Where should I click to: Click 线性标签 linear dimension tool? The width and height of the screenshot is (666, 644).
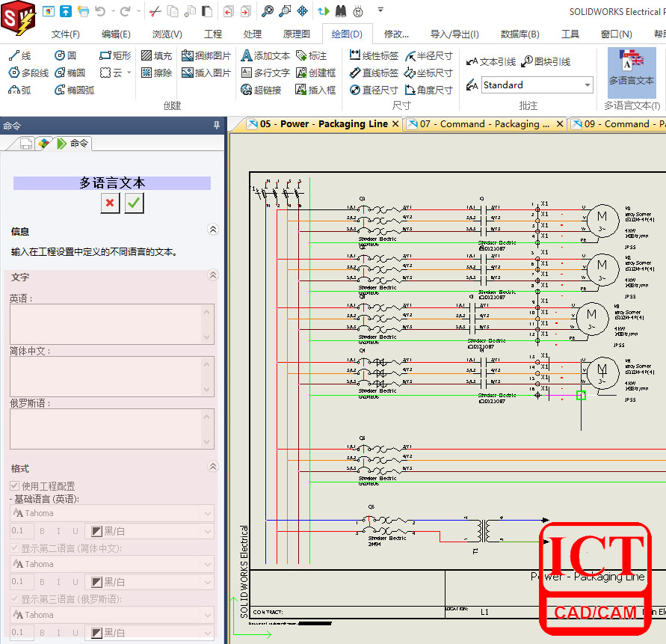(374, 55)
